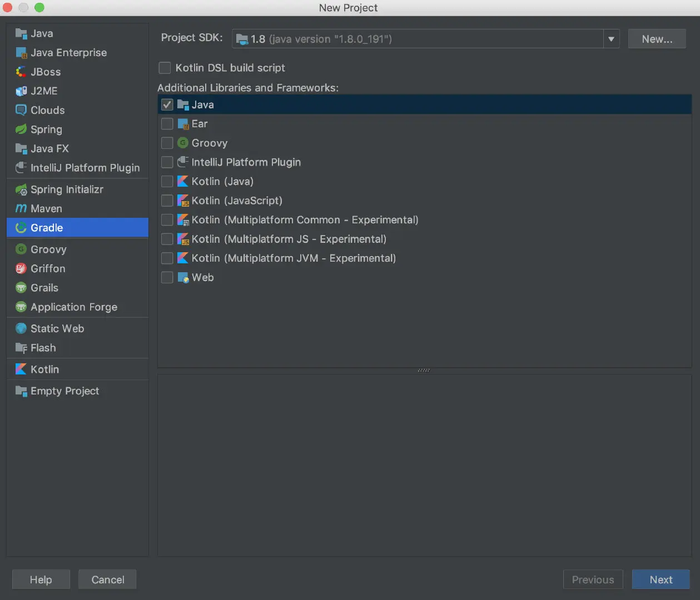Proceed with the Next button

(x=661, y=579)
